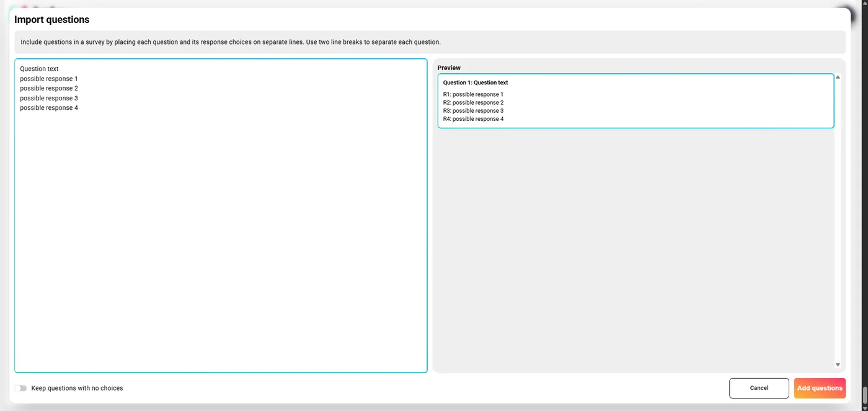Select the Question 1 card in the Preview

pos(635,100)
